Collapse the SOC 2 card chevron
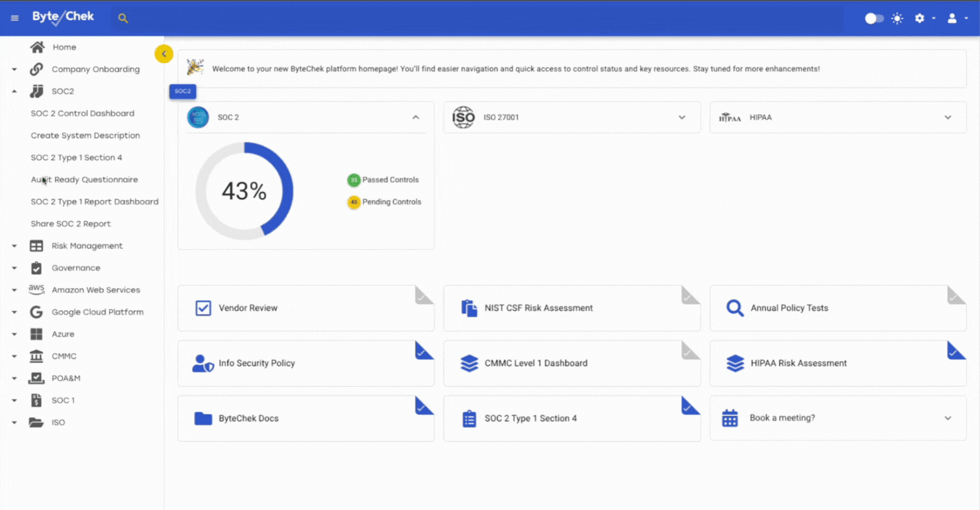Viewport: 980px width, 510px height. pyautogui.click(x=415, y=117)
